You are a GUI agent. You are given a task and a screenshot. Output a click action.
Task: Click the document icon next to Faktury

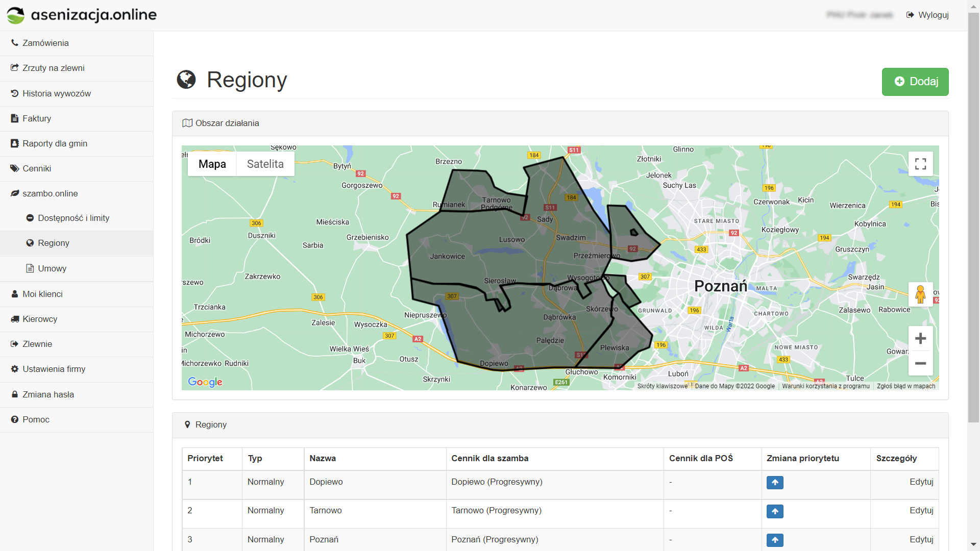15,118
